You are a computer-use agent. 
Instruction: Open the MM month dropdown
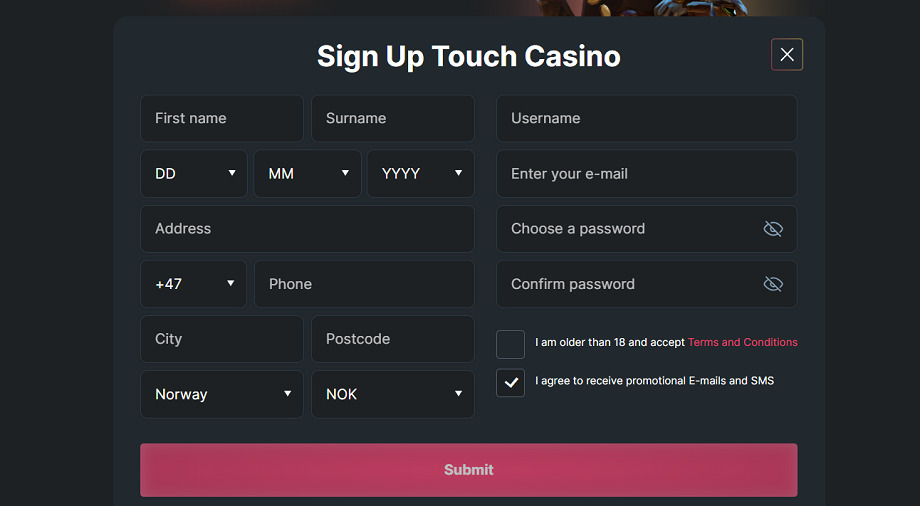[307, 173]
